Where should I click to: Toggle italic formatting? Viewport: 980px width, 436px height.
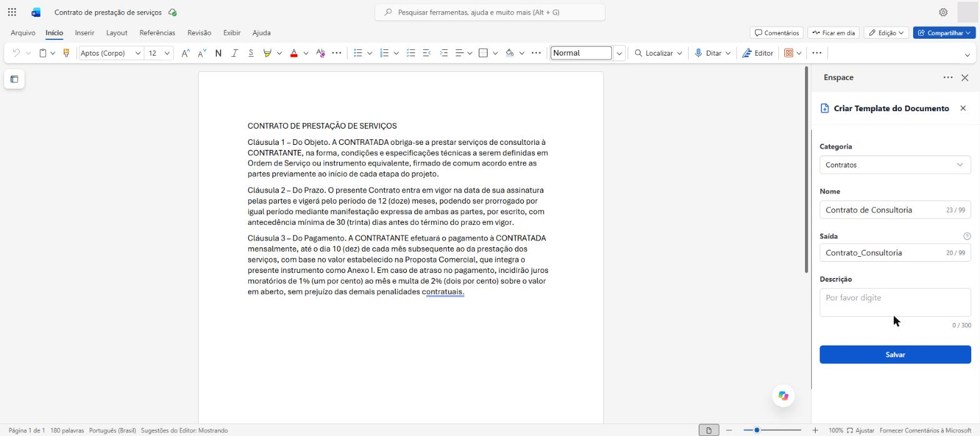[234, 53]
